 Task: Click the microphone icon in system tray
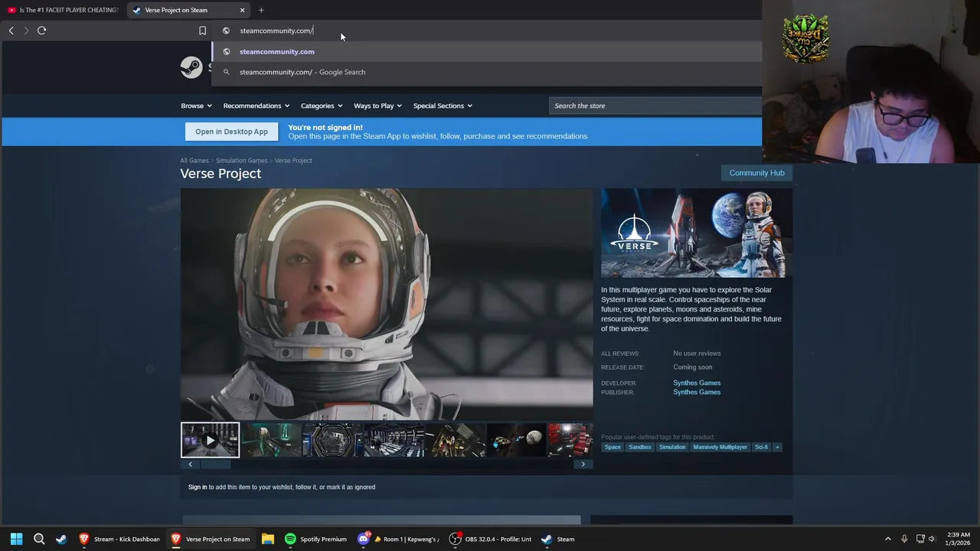click(x=904, y=539)
